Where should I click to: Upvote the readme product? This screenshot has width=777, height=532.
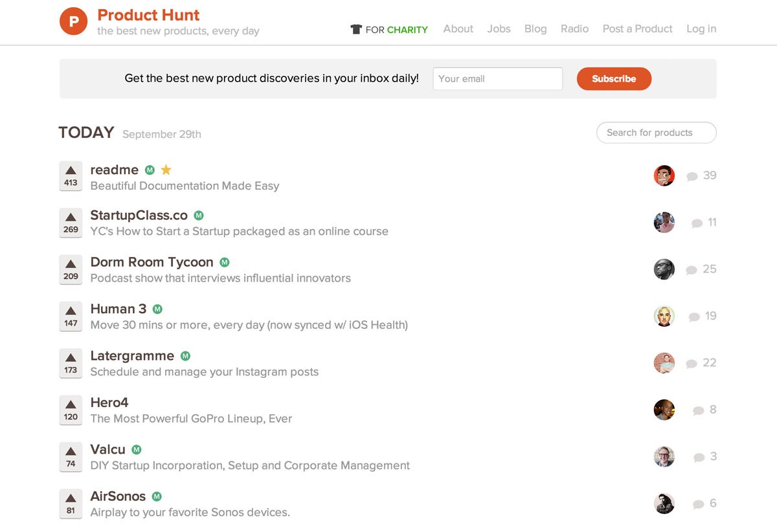point(71,176)
